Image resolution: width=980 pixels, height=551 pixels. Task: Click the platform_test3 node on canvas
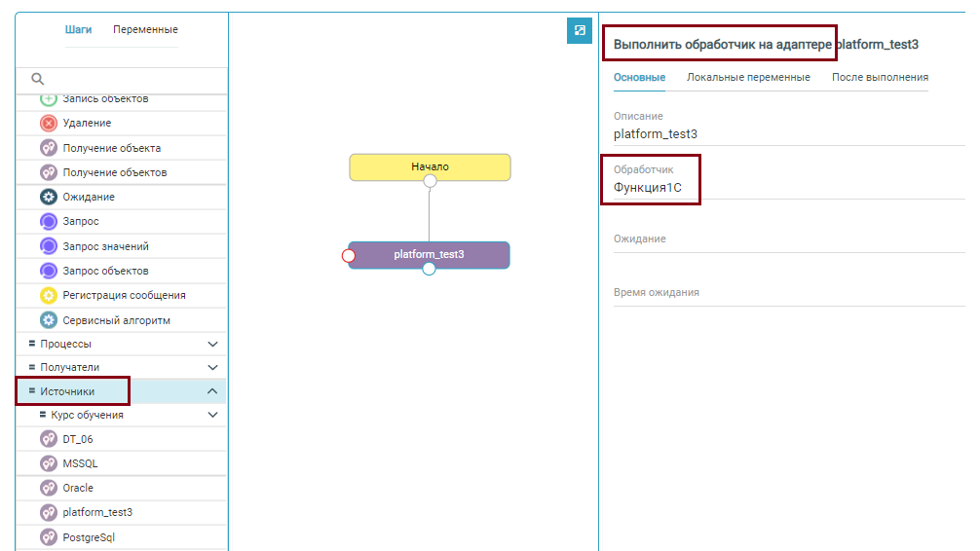tap(430, 255)
